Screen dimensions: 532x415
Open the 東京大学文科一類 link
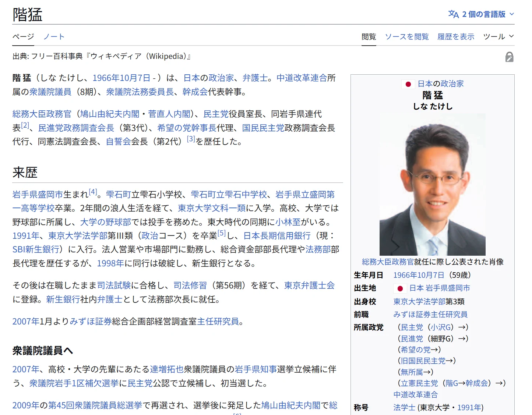click(x=212, y=208)
